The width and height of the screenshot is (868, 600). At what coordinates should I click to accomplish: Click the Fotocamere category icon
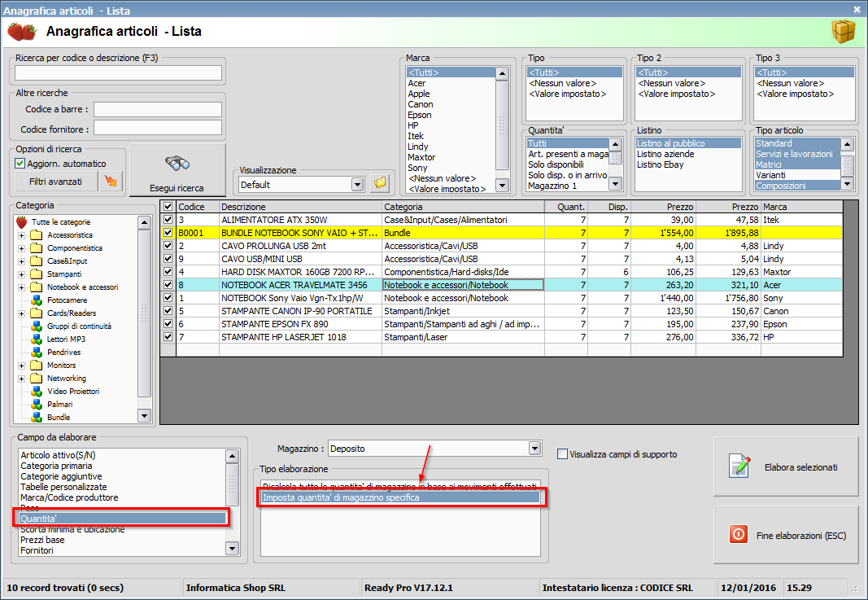[x=37, y=300]
